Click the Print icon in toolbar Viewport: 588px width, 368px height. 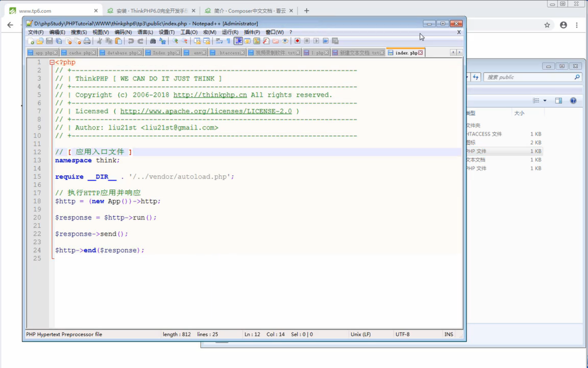pyautogui.click(x=87, y=41)
